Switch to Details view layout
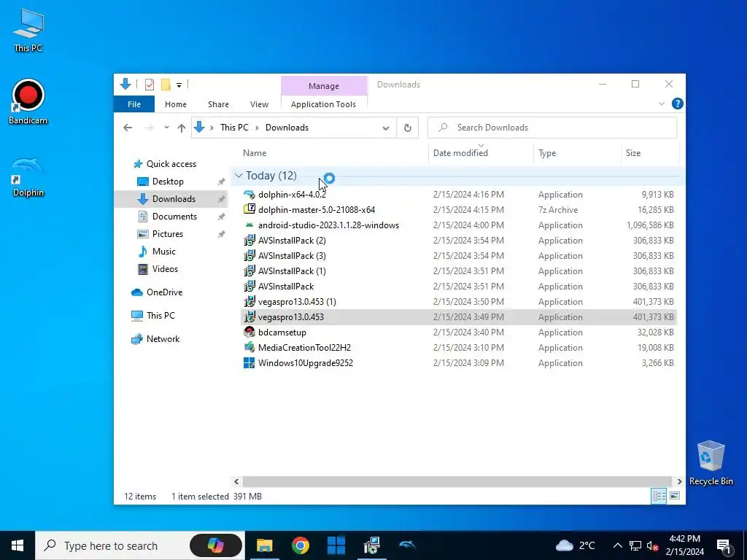The width and height of the screenshot is (747, 560). [x=659, y=496]
